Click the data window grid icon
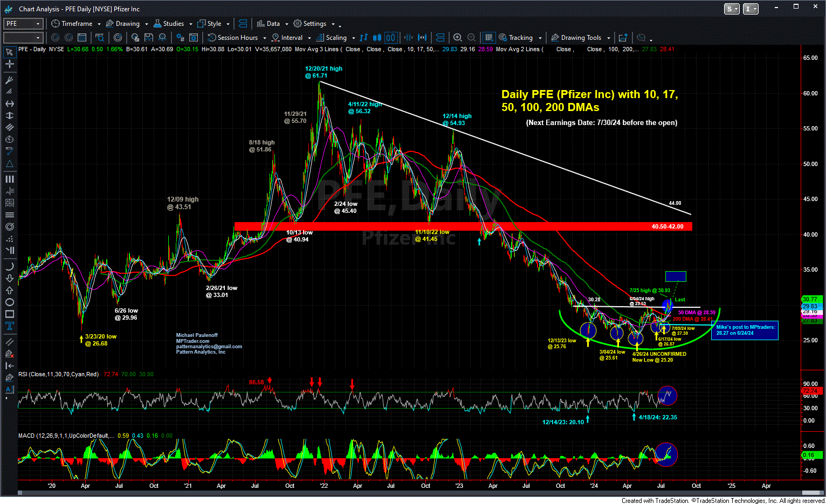 tap(488, 38)
